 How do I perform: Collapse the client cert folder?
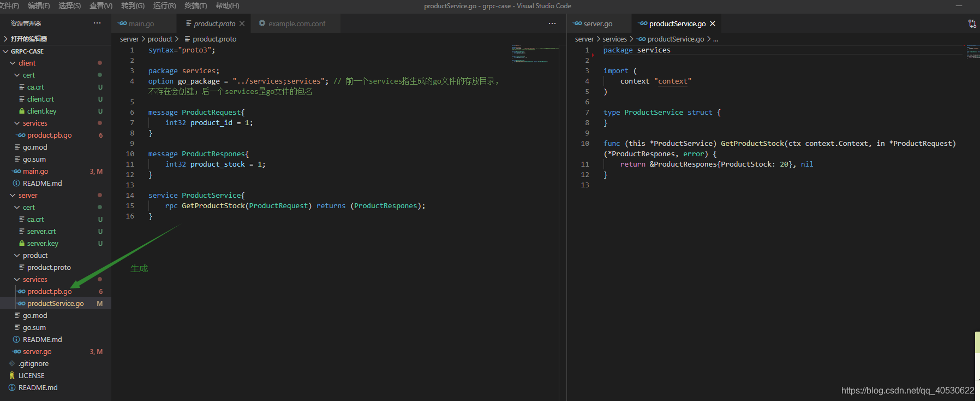coord(17,75)
